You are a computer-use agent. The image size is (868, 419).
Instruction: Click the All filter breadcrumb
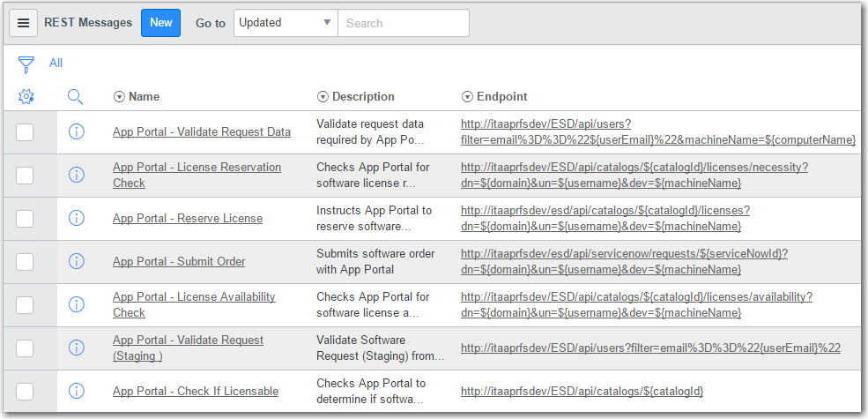click(x=56, y=64)
